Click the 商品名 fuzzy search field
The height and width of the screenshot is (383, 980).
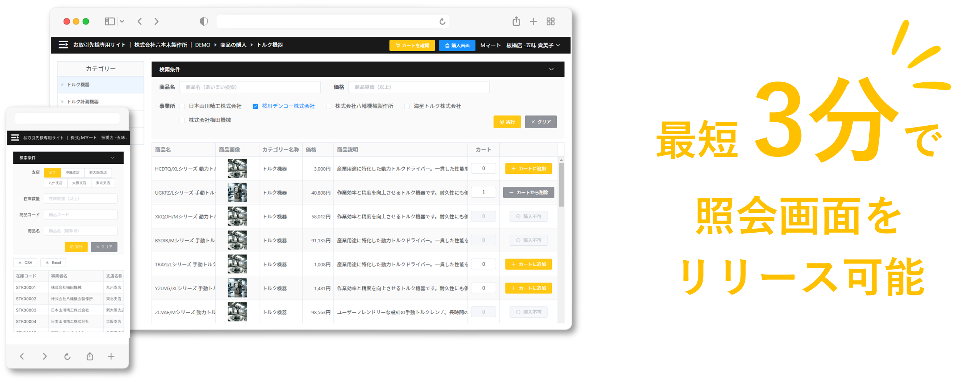(250, 87)
